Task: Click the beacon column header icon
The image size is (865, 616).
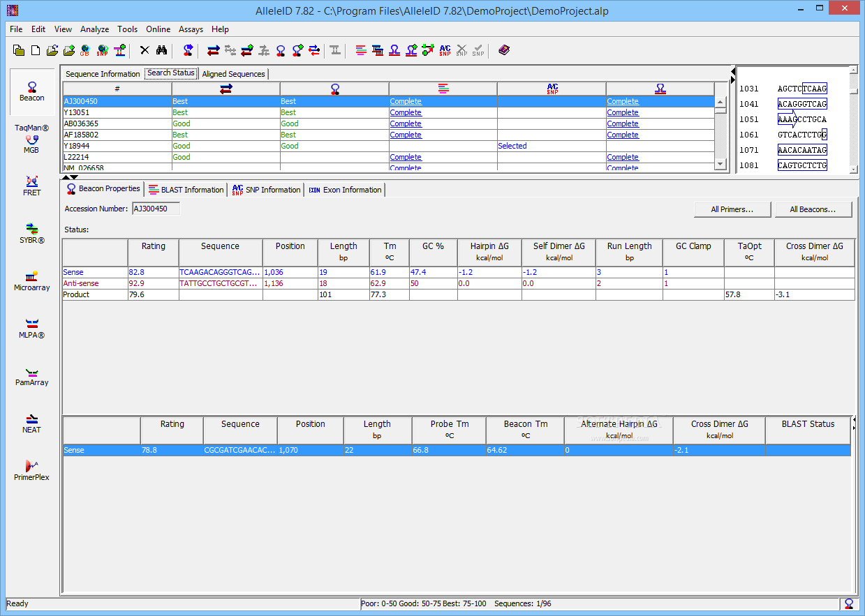Action: [x=334, y=89]
